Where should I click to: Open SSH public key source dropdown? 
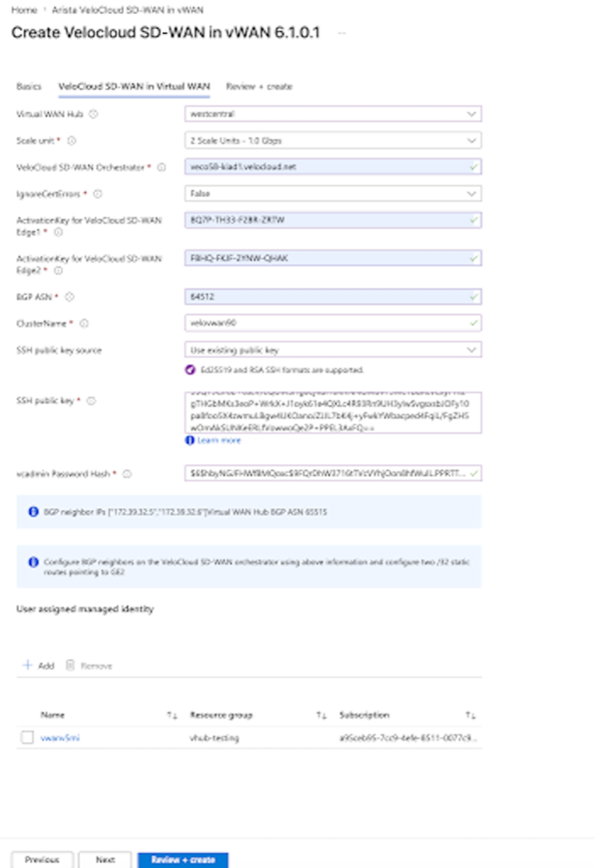coord(333,350)
